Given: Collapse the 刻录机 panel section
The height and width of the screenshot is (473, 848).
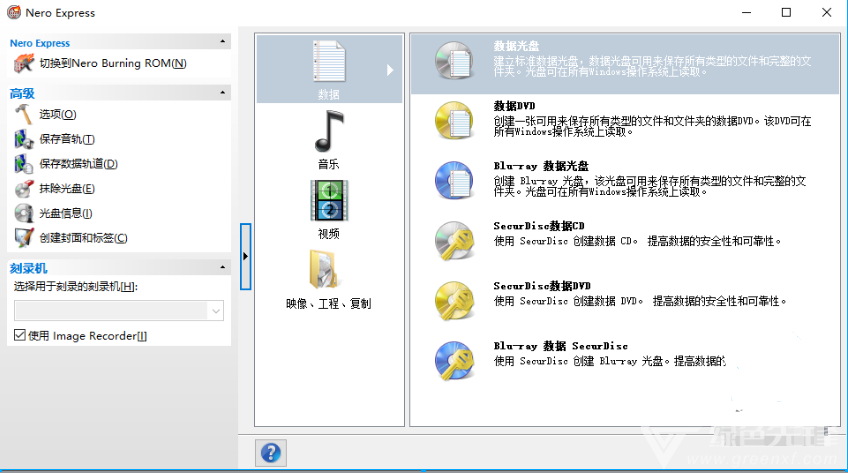Looking at the screenshot, I should point(222,267).
